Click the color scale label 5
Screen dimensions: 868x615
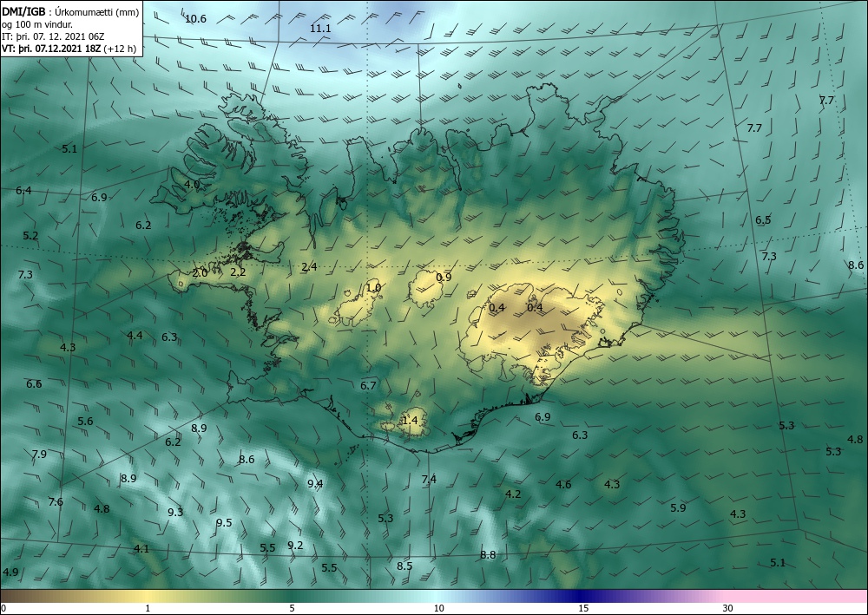(x=293, y=608)
